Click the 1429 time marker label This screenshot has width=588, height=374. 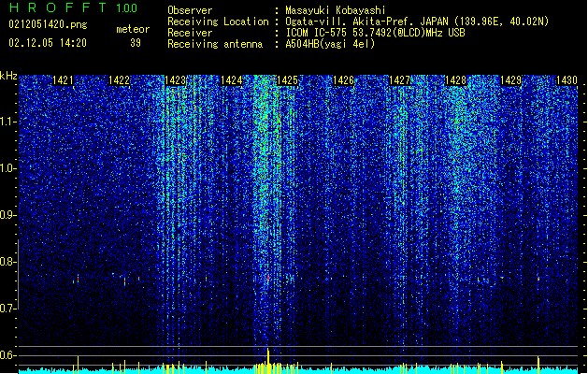pos(511,80)
